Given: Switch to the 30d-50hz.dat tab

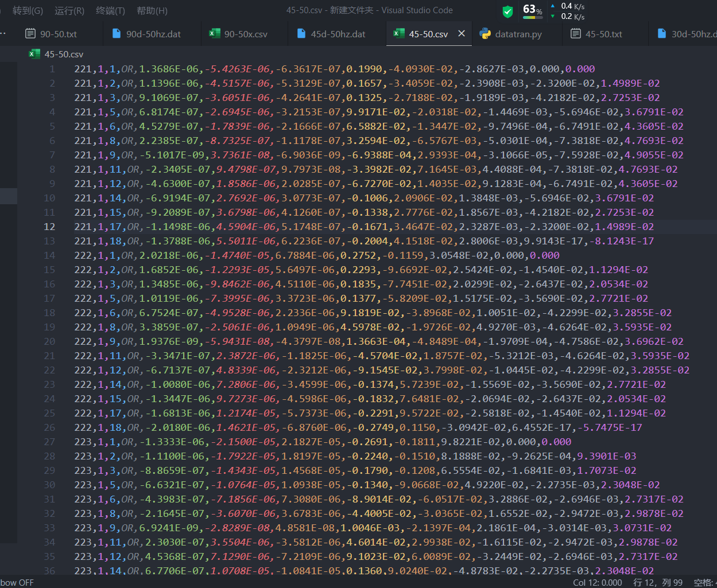Looking at the screenshot, I should 693,34.
